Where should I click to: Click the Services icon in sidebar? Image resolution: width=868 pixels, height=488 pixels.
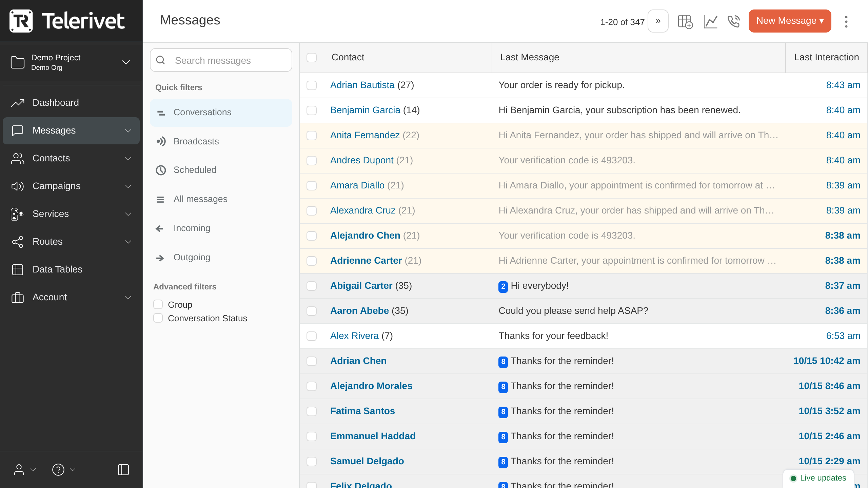click(x=17, y=214)
